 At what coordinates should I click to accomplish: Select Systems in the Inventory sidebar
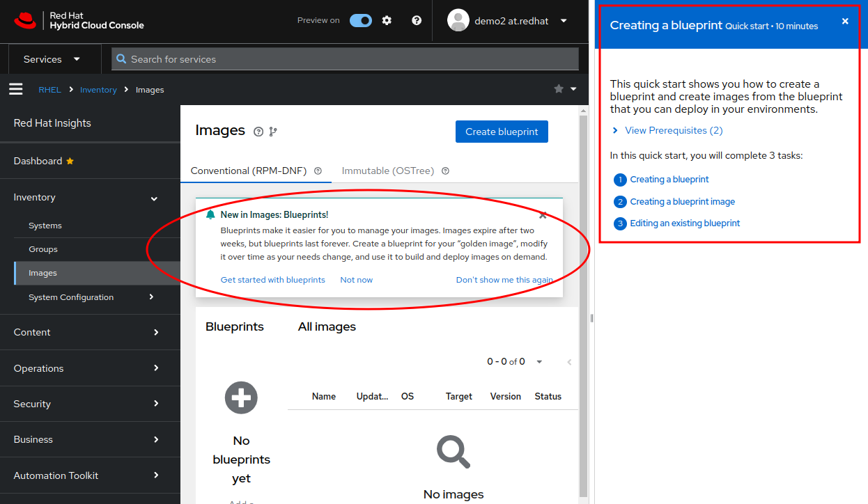45,226
